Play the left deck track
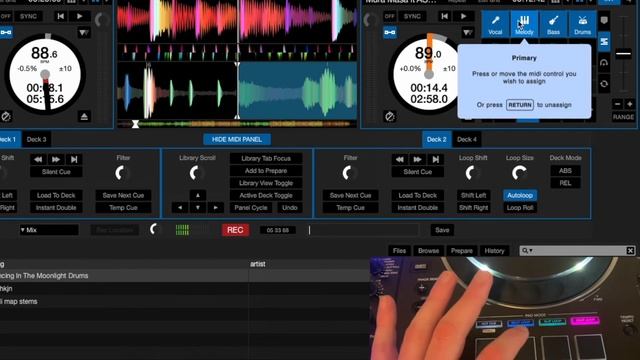The image size is (640, 360). coord(80,16)
